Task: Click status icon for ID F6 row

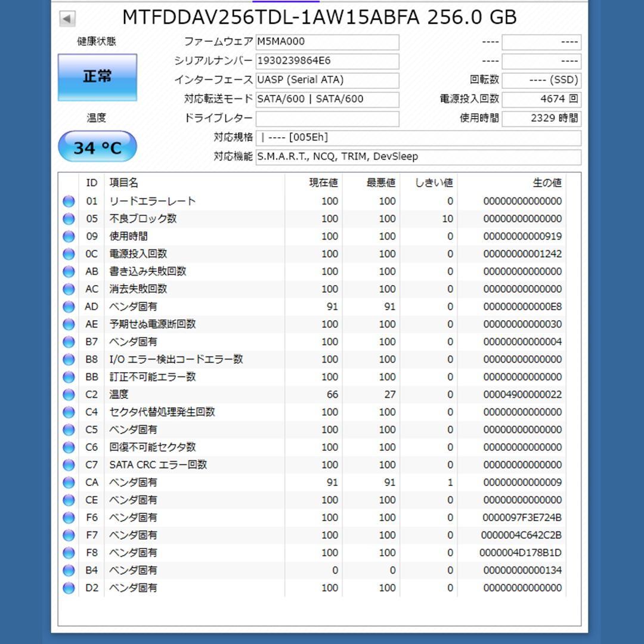Action: click(69, 518)
